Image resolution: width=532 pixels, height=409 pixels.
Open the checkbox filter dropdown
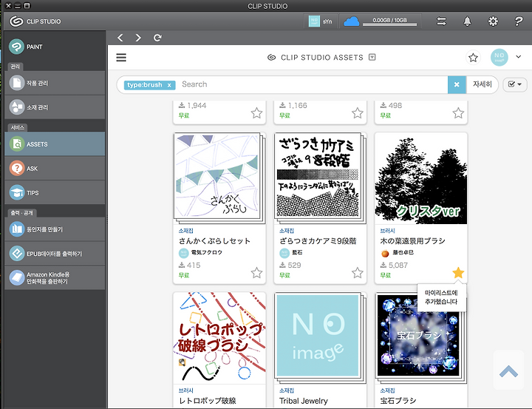(515, 84)
